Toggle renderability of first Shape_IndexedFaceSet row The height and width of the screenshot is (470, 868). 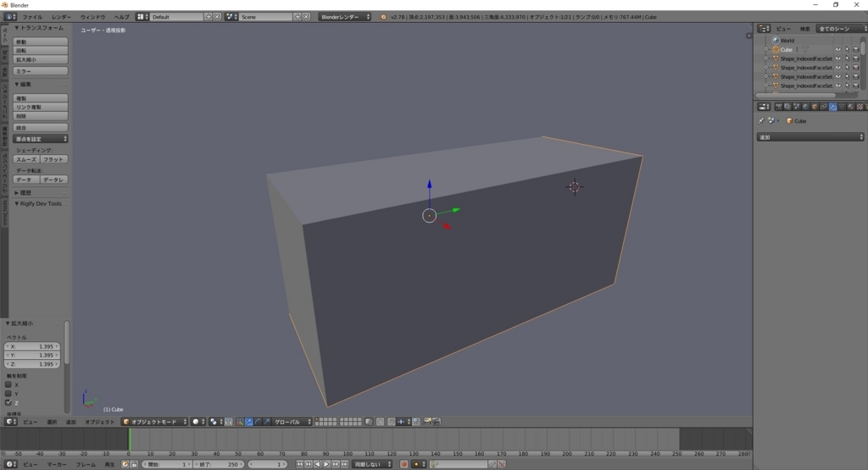coord(855,58)
